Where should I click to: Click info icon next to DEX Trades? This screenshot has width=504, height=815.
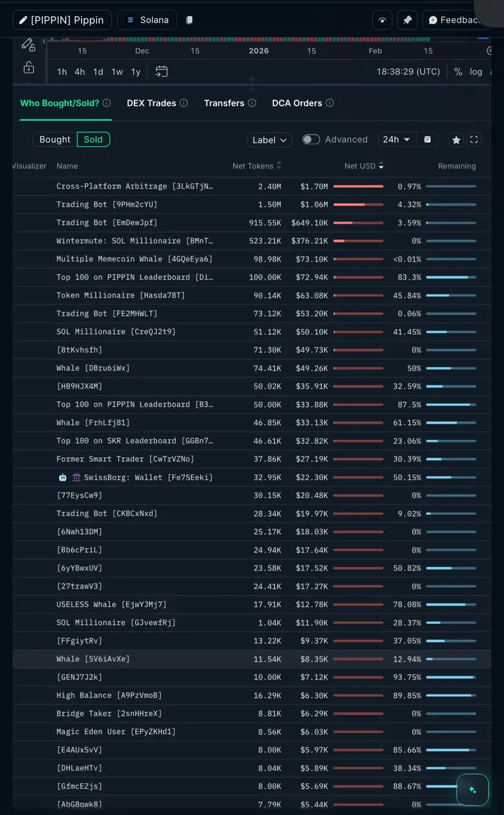coord(184,103)
